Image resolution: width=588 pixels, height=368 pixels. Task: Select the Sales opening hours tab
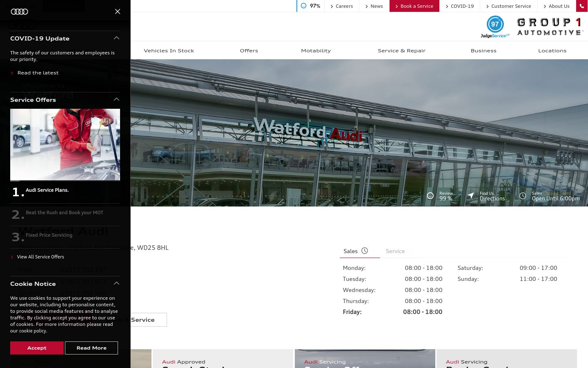360,251
